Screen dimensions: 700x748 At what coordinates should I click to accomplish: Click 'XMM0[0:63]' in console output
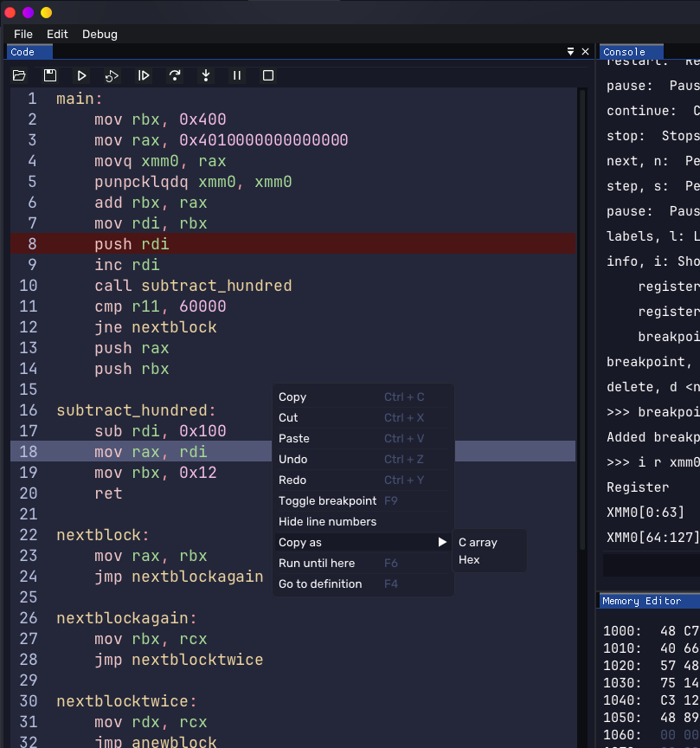(645, 513)
